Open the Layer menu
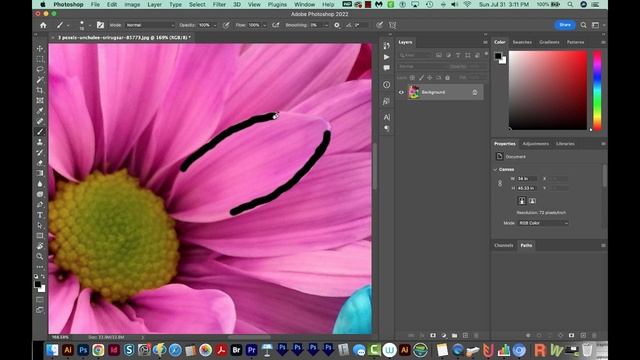The height and width of the screenshot is (360, 640). pyautogui.click(x=154, y=4)
